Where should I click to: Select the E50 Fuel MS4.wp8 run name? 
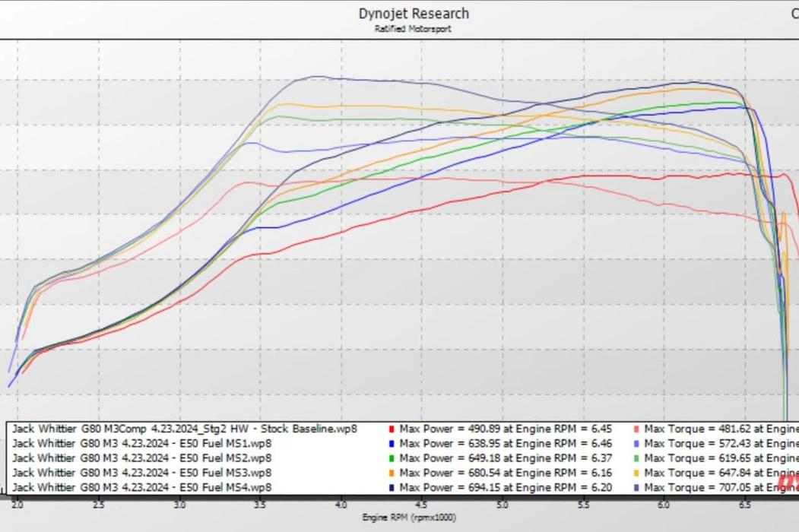[141, 488]
